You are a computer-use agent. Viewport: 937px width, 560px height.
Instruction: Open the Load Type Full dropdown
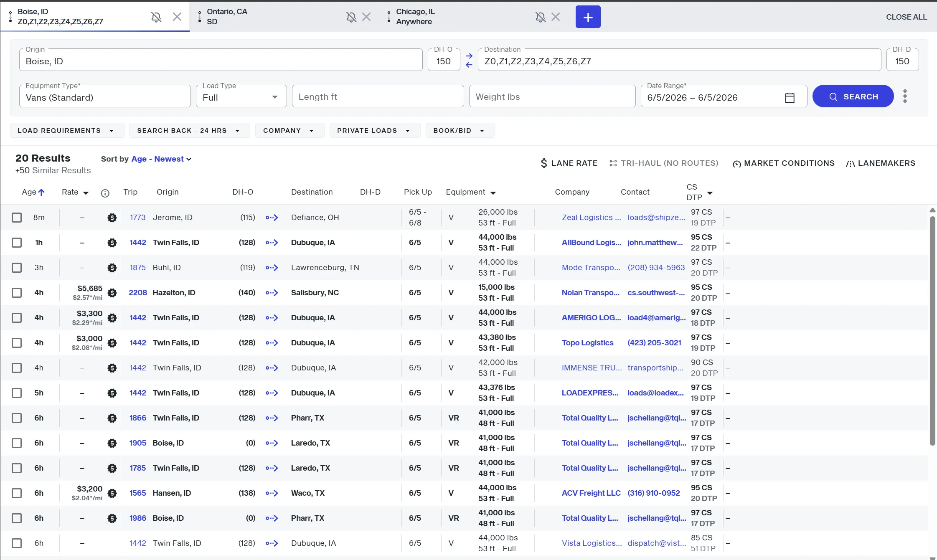click(241, 96)
